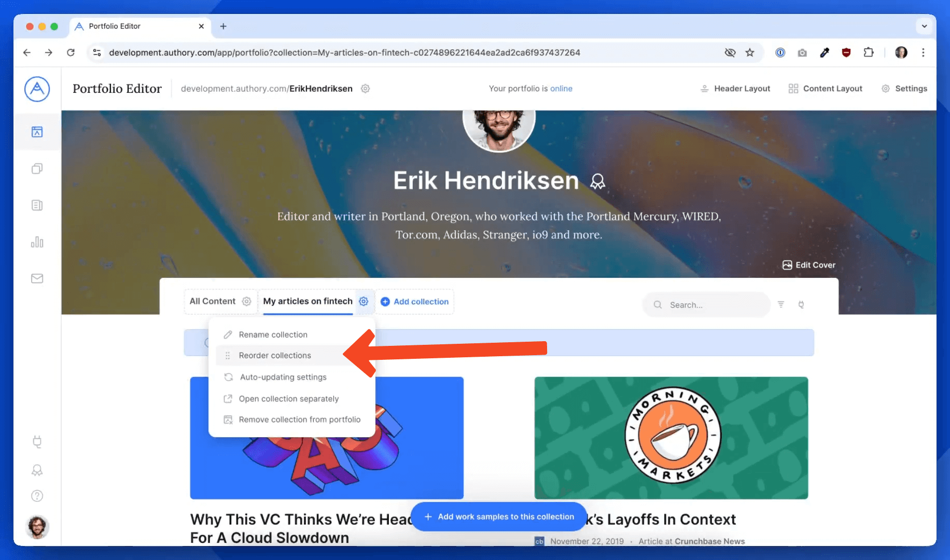Click the filter icon beside search

(781, 304)
